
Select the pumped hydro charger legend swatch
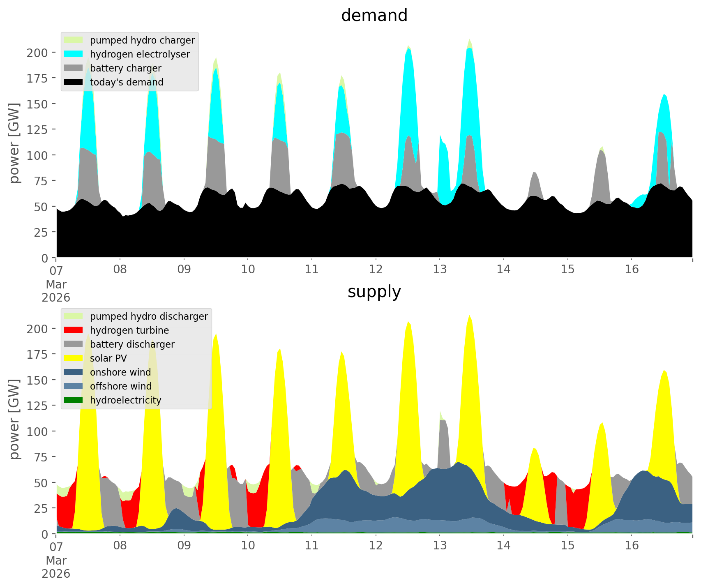[74, 40]
